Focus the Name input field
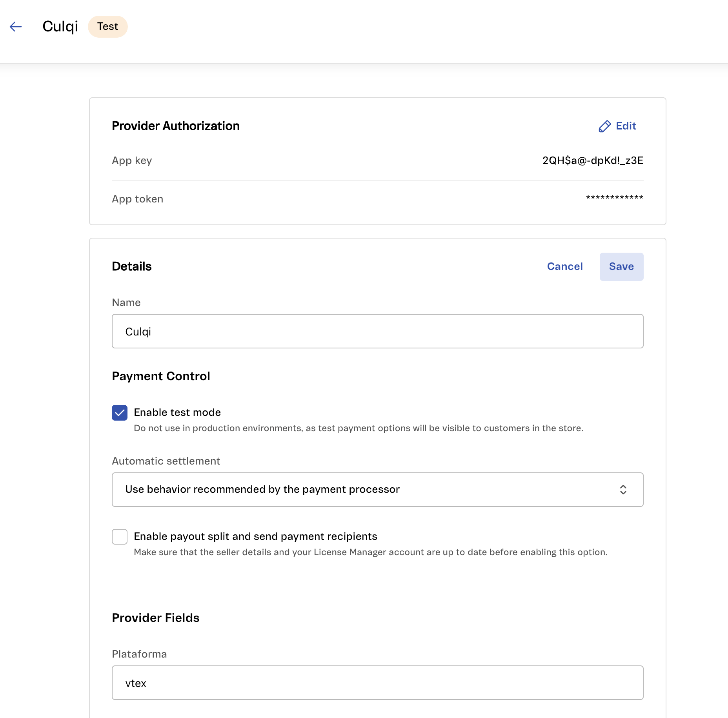 click(x=377, y=331)
